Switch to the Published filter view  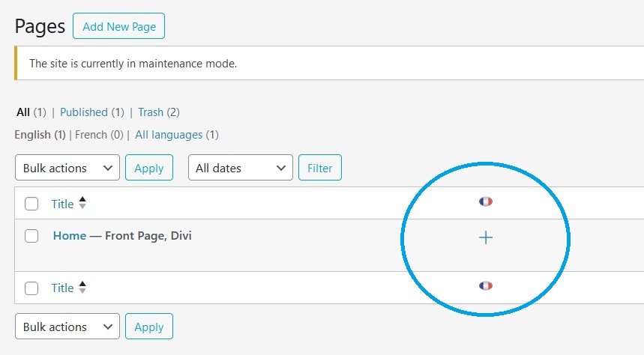[x=84, y=112]
